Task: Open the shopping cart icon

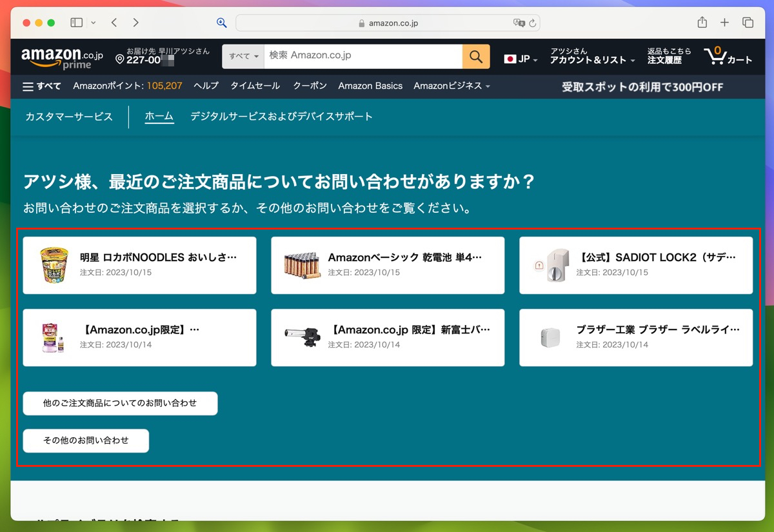Action: click(728, 56)
